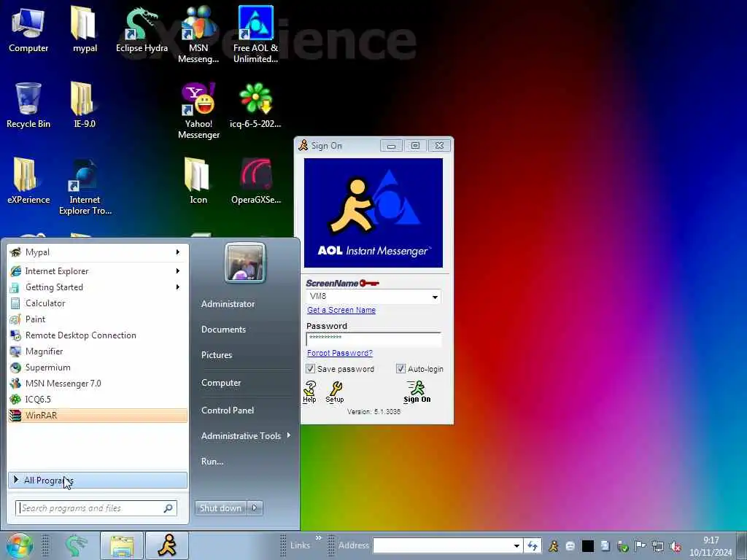Open the Computer desktop icon
Viewport: 747px width, 560px height.
28,29
